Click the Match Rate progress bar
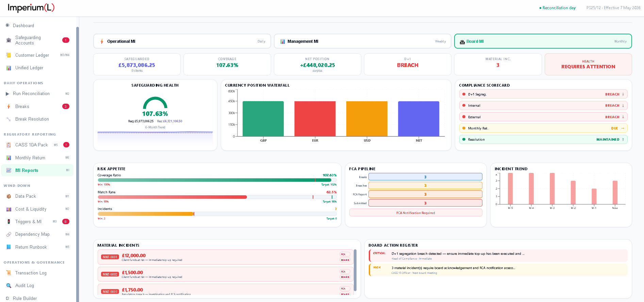Screen dimensions: 644x302 [217, 197]
